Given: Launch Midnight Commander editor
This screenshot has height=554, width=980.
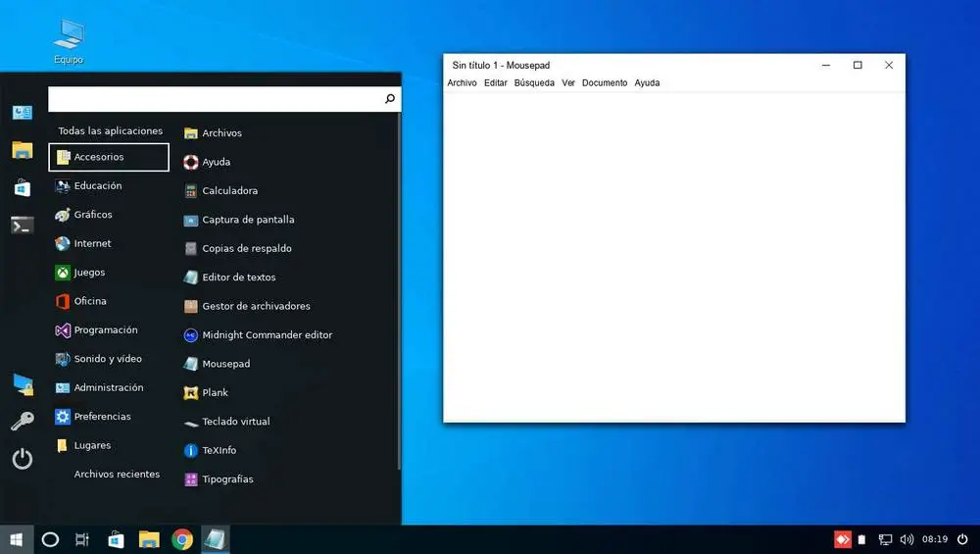Looking at the screenshot, I should pos(258,334).
